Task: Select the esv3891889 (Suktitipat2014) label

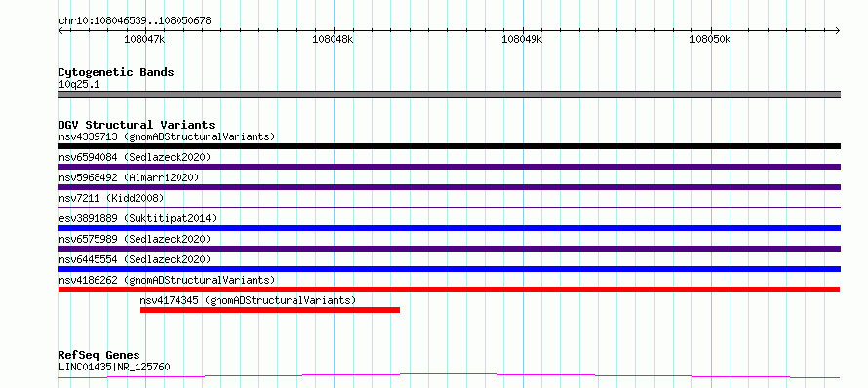Action: click(x=138, y=218)
